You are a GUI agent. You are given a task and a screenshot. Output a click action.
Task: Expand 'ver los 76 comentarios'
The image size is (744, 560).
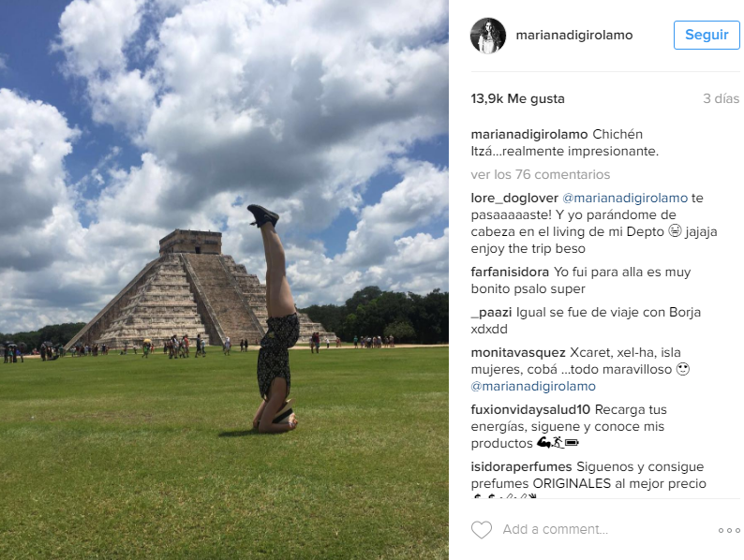pyautogui.click(x=541, y=174)
